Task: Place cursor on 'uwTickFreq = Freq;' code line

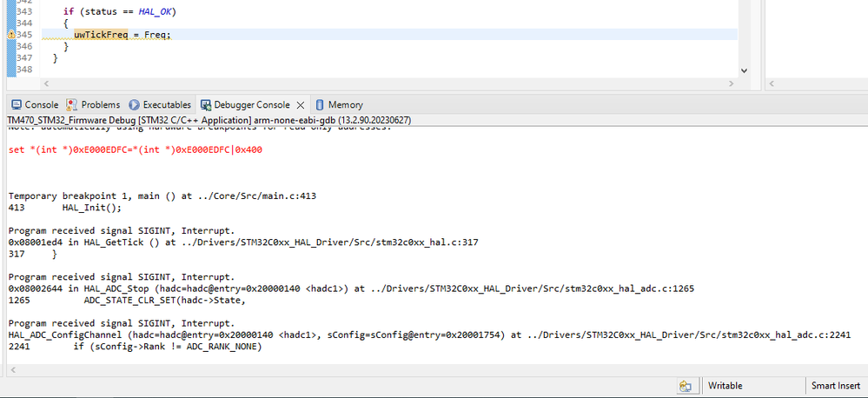Action: 123,34
